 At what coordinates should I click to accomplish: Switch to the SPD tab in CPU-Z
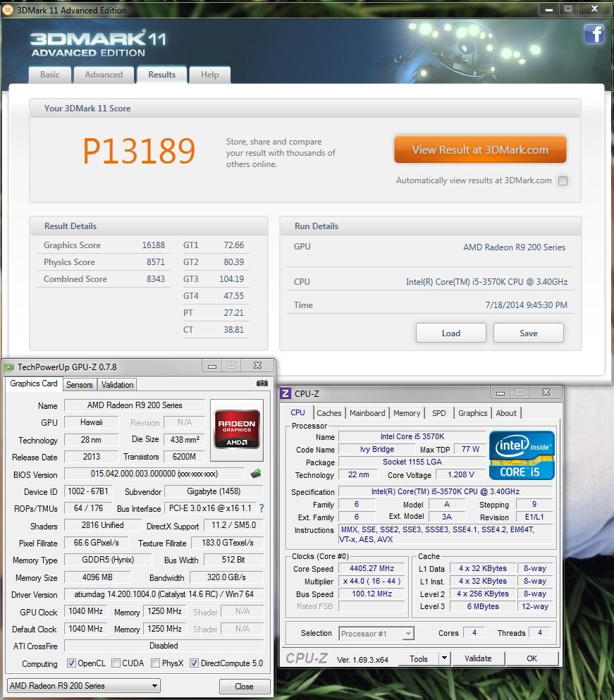click(x=439, y=413)
